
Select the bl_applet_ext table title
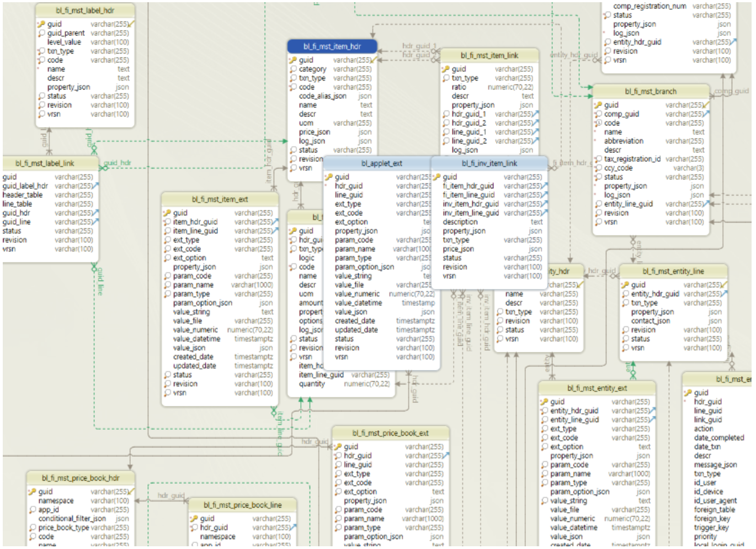pos(381,163)
